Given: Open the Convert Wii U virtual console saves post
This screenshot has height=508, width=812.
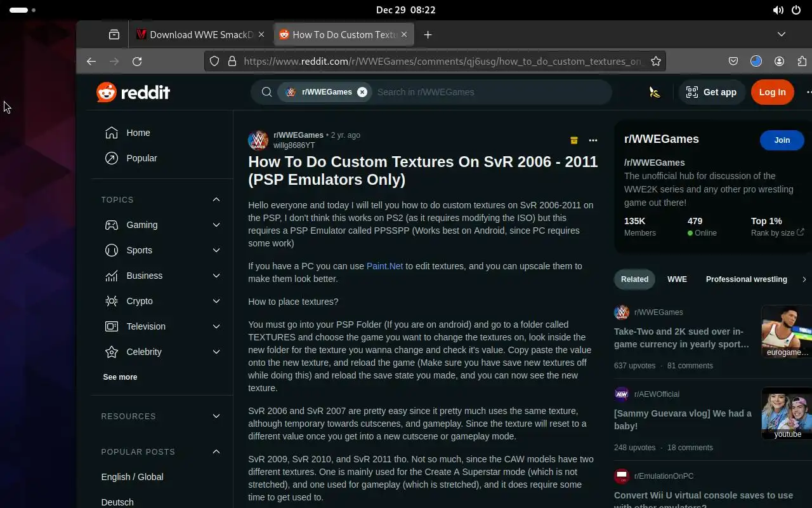Looking at the screenshot, I should 704,501.
